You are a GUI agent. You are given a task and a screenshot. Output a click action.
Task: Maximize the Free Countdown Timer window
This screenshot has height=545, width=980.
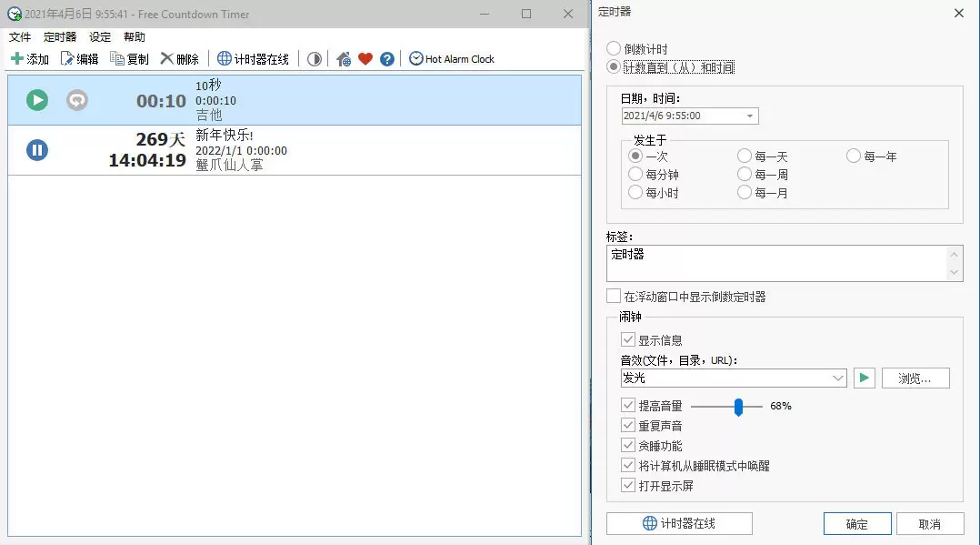(x=526, y=14)
